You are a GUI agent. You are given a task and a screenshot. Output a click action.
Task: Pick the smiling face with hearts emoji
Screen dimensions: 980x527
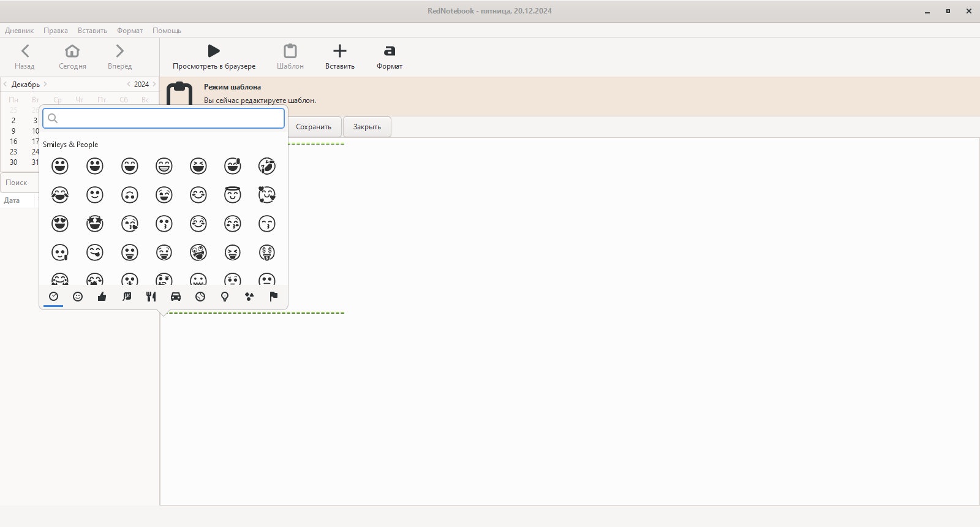pos(267,195)
